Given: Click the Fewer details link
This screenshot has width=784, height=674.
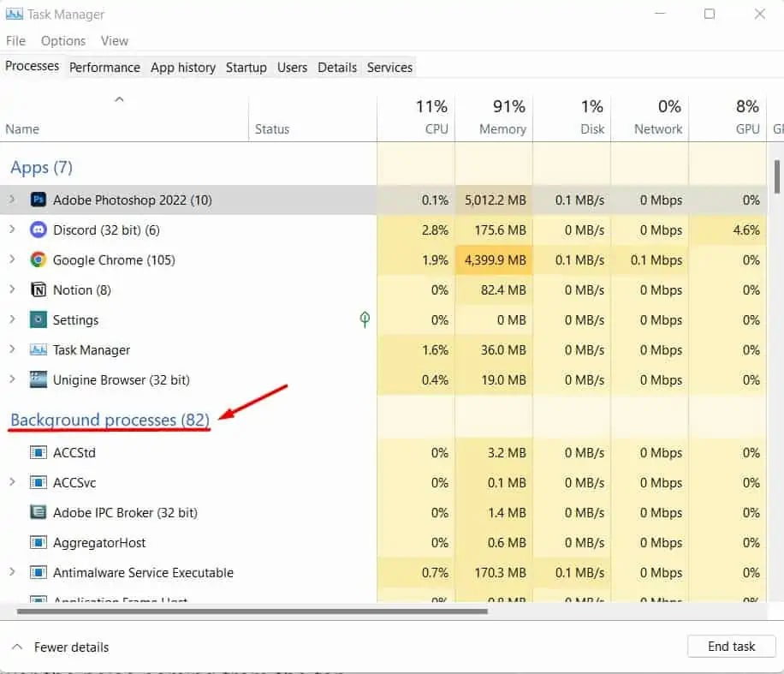Looking at the screenshot, I should coord(71,647).
